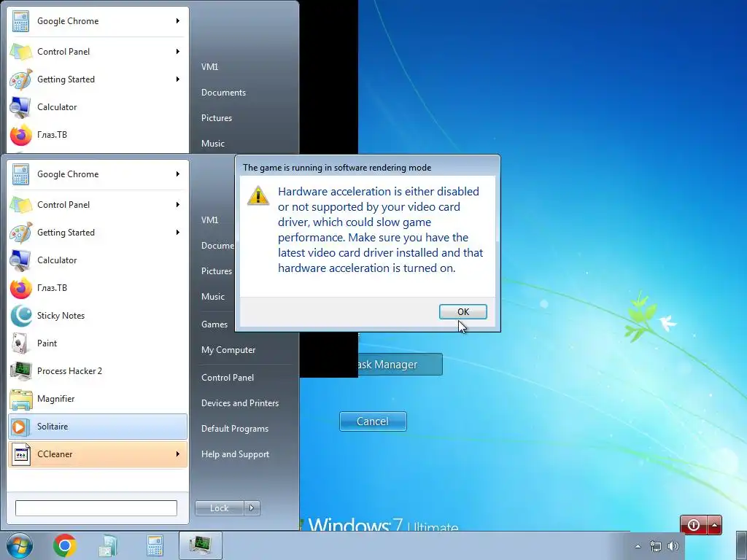Click the start menu search box
Screen dimensions: 747x560
click(x=96, y=508)
